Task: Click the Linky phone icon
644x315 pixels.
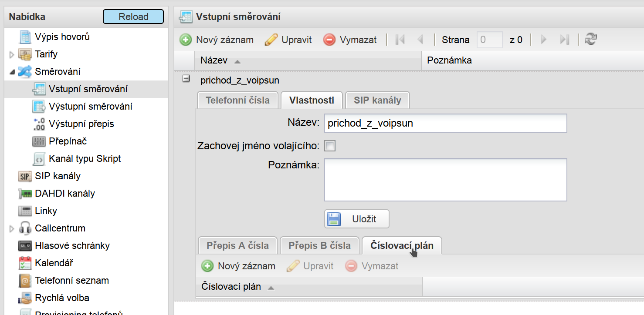Action: pyautogui.click(x=25, y=211)
